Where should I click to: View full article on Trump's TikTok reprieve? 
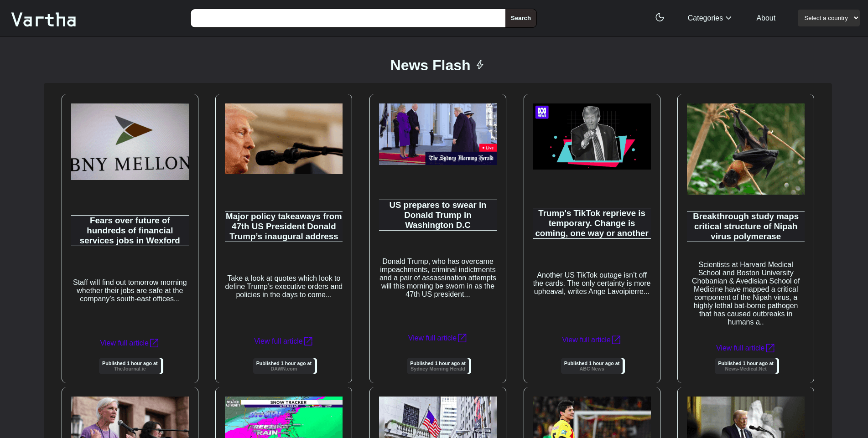(586, 340)
